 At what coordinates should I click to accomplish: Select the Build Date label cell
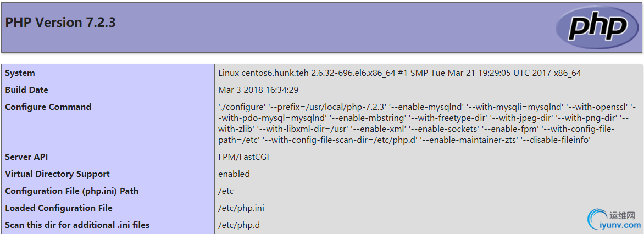pos(26,90)
